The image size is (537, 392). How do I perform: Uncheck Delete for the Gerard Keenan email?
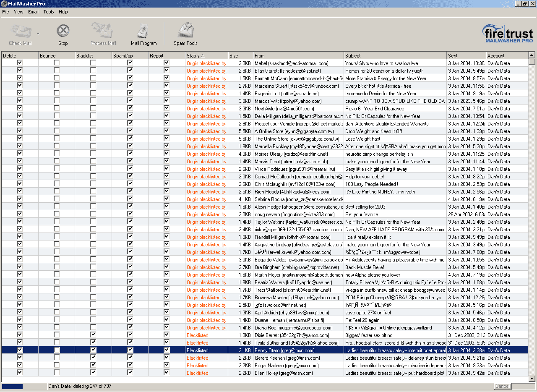coord(20,358)
